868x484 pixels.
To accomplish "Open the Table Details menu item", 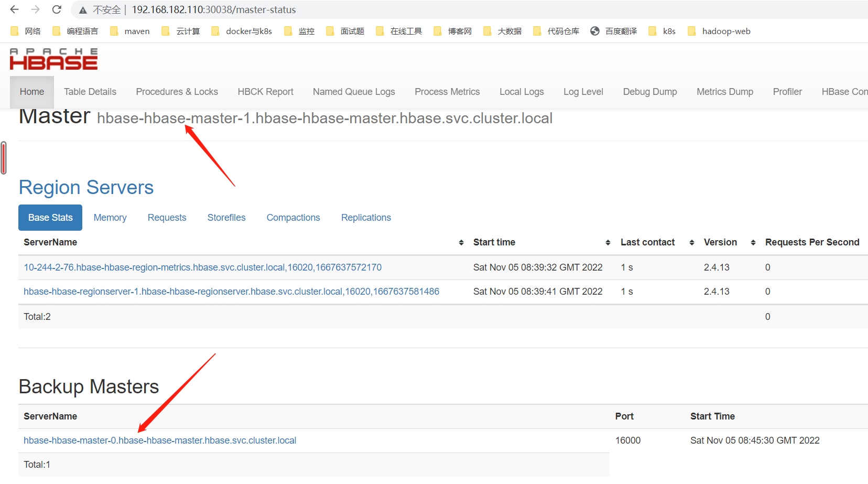I will click(x=90, y=92).
